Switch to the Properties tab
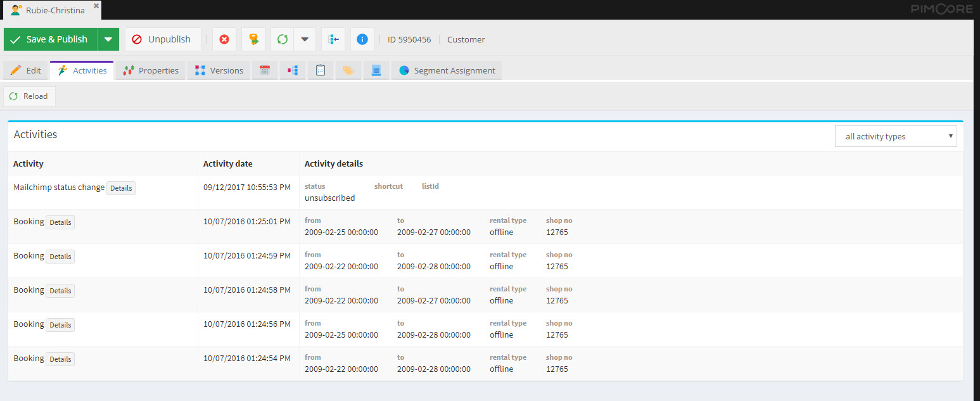The image size is (980, 401). (151, 70)
